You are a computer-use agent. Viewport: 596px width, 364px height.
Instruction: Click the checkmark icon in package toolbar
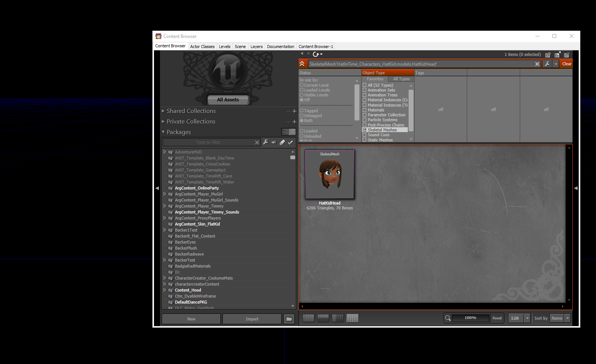tap(290, 142)
